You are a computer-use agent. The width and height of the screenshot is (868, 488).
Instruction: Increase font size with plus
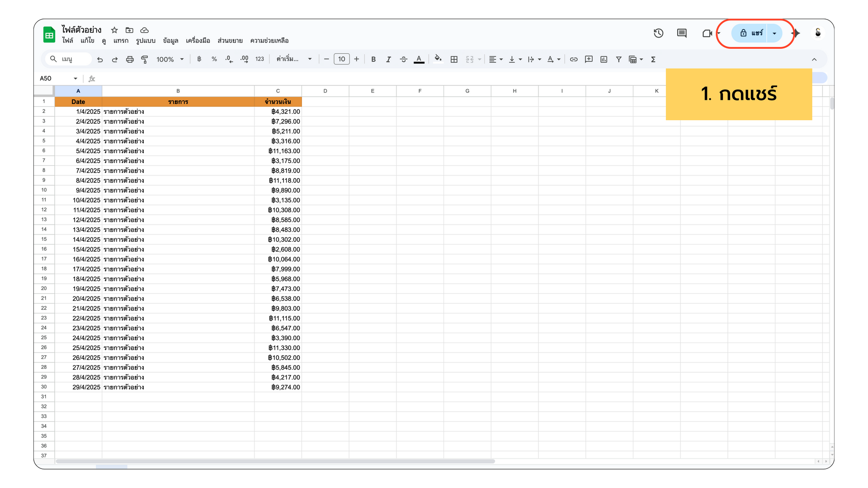coord(357,59)
